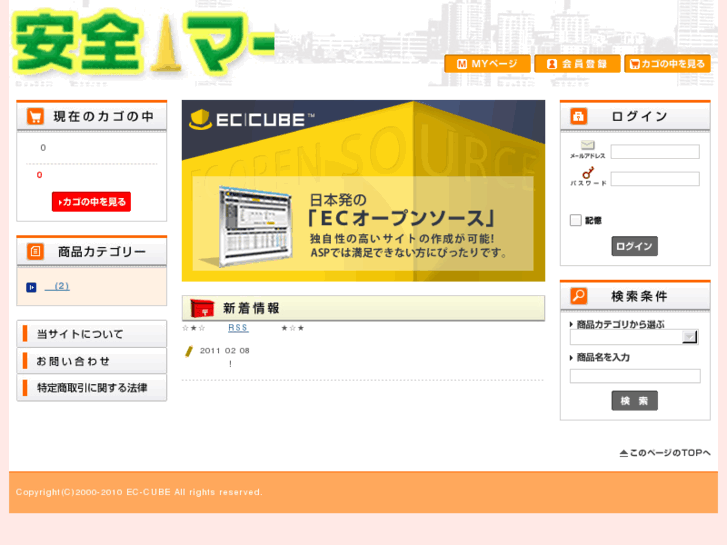Click the 商品カテゴリー panel icon
The height and width of the screenshot is (545, 727).
35,251
